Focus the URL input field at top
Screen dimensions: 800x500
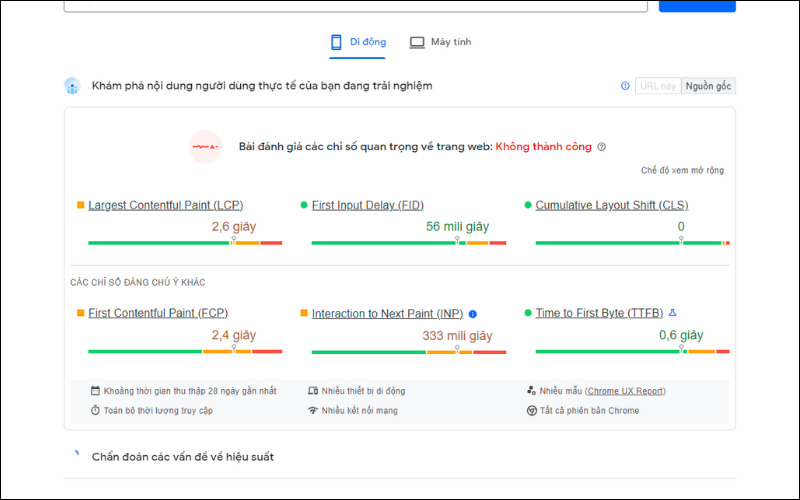(x=356, y=6)
